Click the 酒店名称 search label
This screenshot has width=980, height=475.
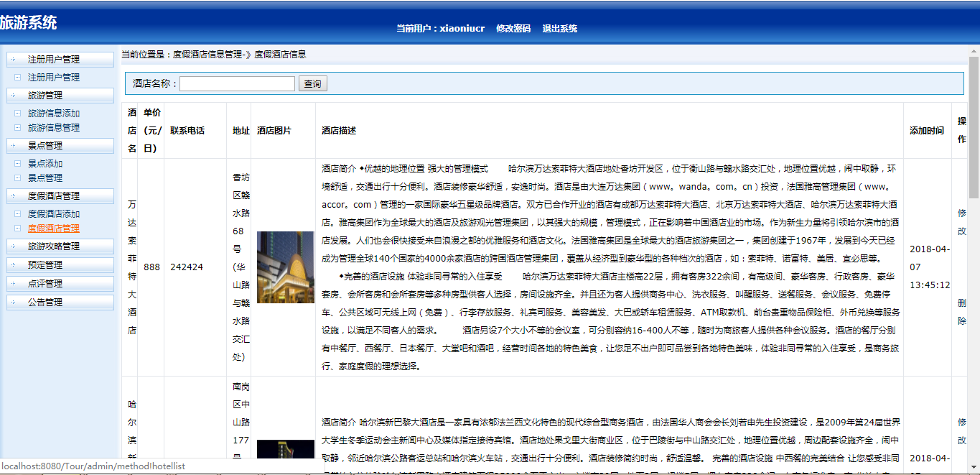click(x=155, y=84)
